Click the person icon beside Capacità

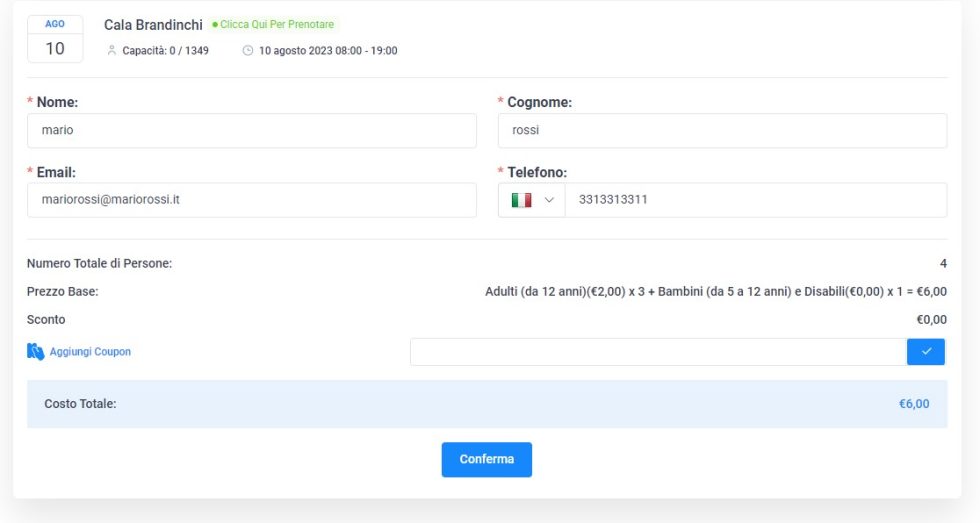coord(112,51)
